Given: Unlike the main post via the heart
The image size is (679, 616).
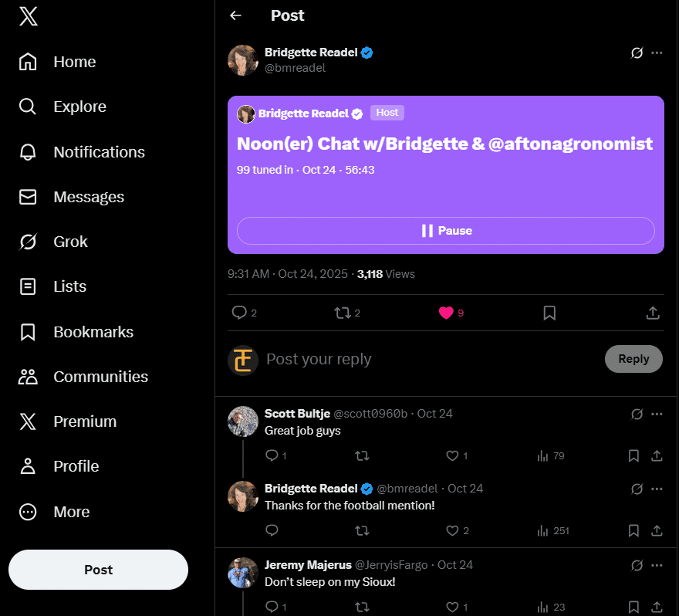Looking at the screenshot, I should [446, 313].
